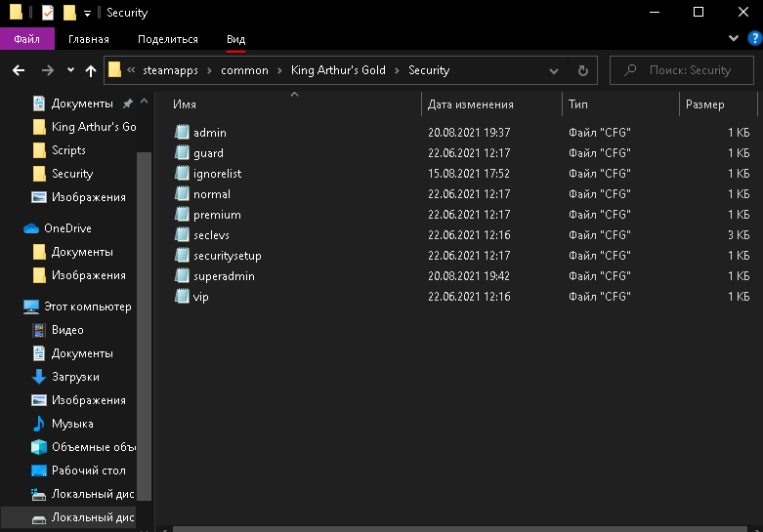Open pinned Security folder in sidebar
The width and height of the screenshot is (763, 532).
[72, 174]
